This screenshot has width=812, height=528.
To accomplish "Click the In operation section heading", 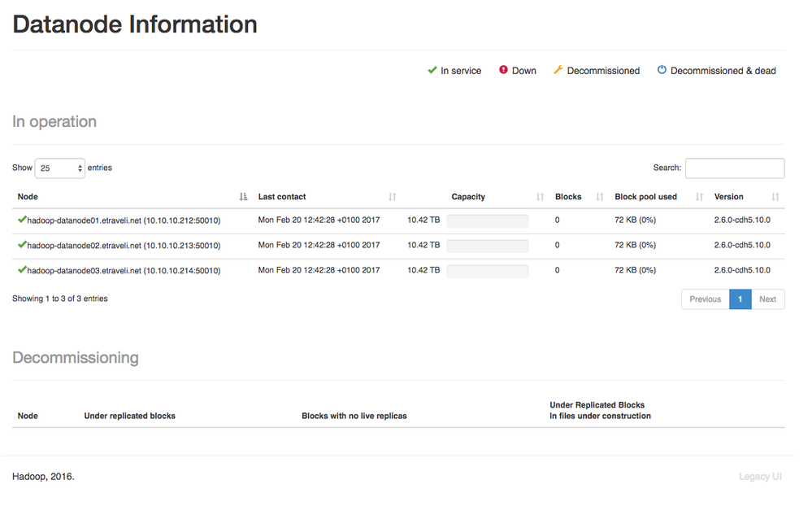I will (54, 122).
